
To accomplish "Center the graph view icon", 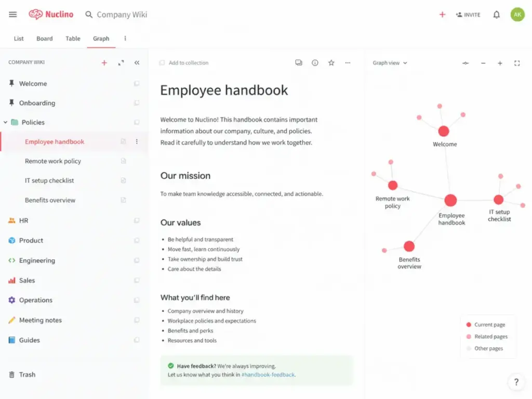I will [465, 63].
